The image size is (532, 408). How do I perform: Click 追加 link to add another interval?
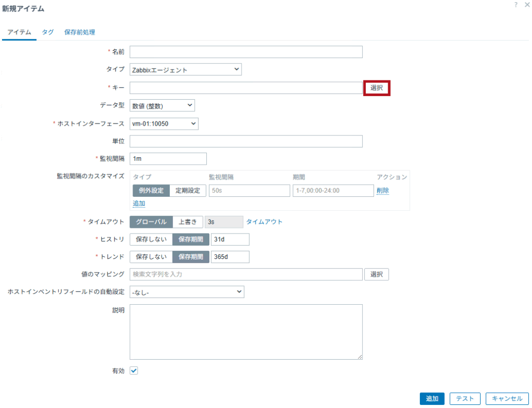point(139,203)
